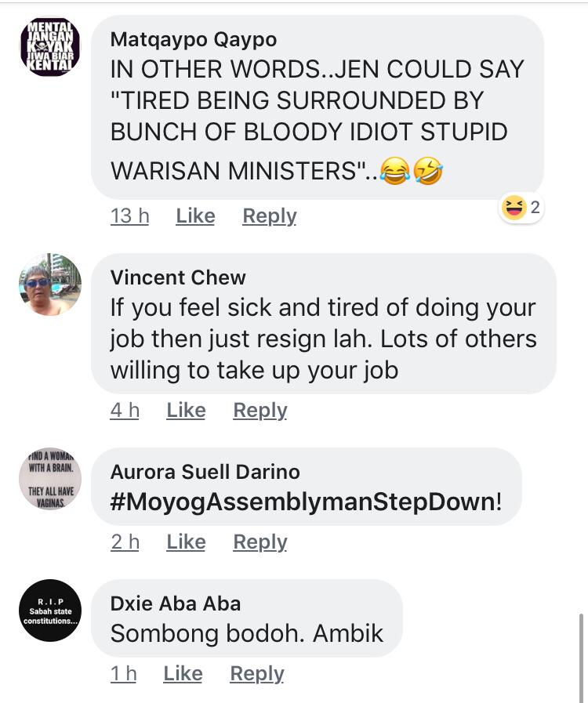Screen dimensions: 588x703
Task: Open Vincent Chew's profile name link
Action: coord(178,277)
